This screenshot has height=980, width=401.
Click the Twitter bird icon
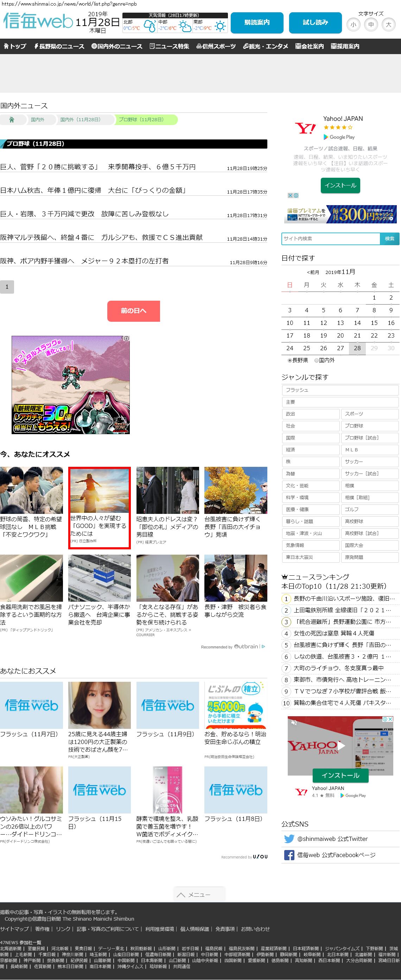pos(289,838)
